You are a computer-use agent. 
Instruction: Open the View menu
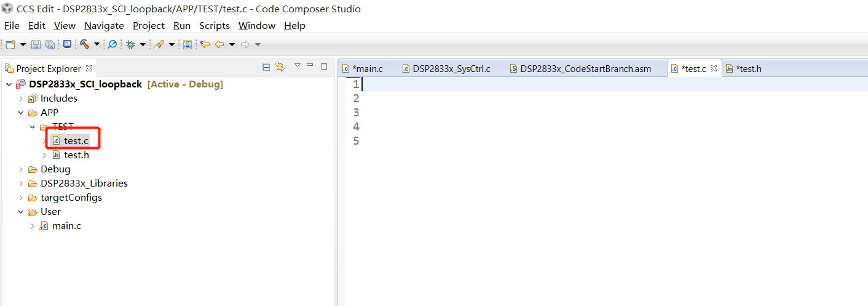coord(65,25)
